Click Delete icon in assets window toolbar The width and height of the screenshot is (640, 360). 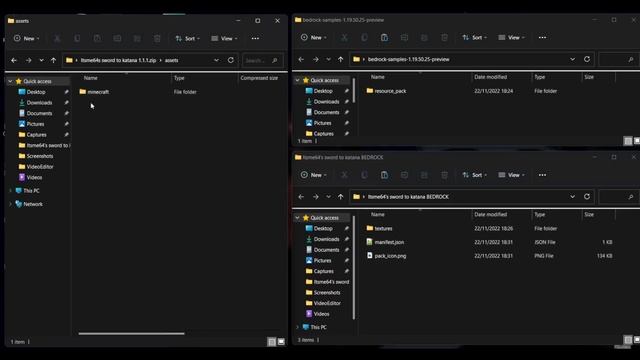(x=157, y=38)
